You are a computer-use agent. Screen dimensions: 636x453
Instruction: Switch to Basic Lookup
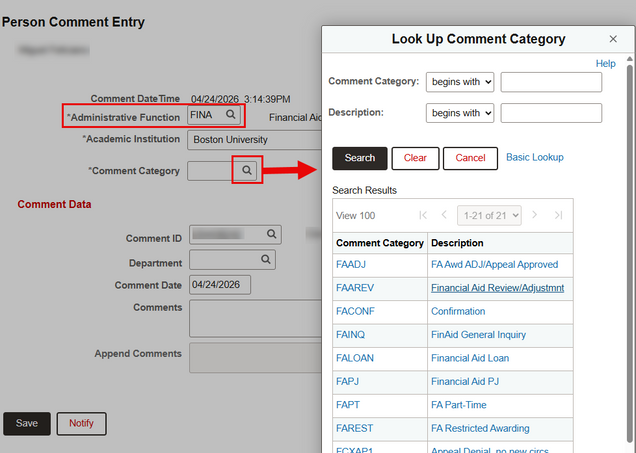535,157
